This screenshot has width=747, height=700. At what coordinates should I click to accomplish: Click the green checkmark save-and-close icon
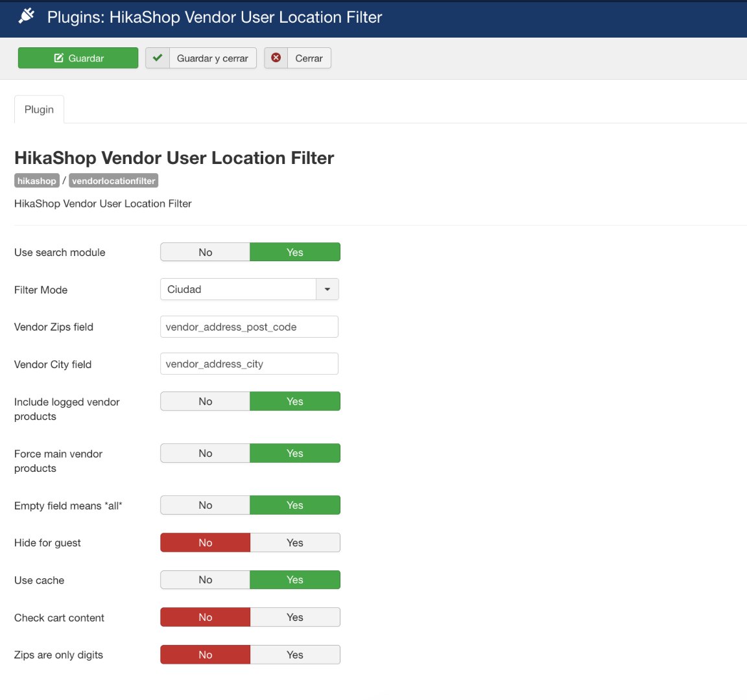pyautogui.click(x=158, y=58)
